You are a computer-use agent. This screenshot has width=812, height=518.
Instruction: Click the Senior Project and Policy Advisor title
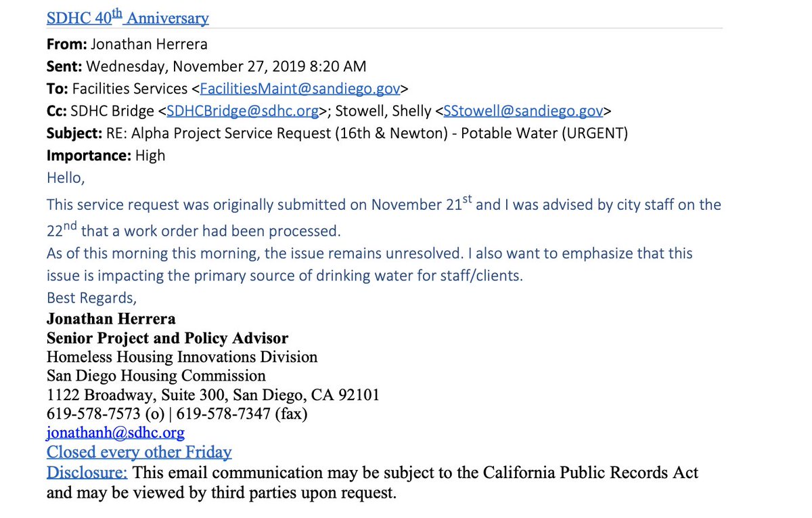[x=167, y=338]
